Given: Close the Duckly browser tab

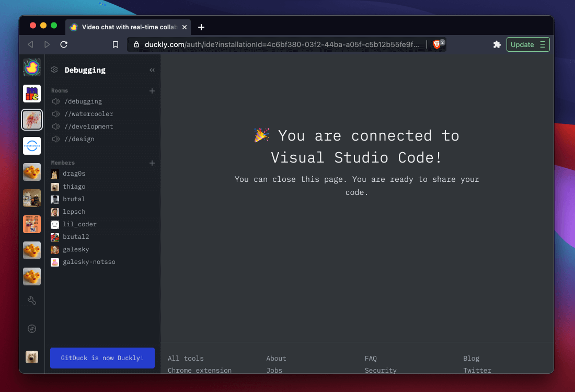Looking at the screenshot, I should (x=185, y=27).
